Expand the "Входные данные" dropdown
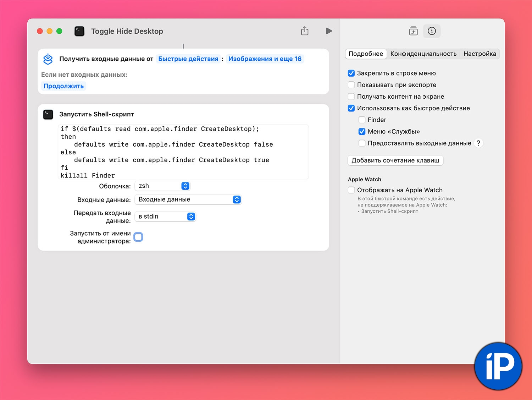The image size is (532, 400). 188,199
